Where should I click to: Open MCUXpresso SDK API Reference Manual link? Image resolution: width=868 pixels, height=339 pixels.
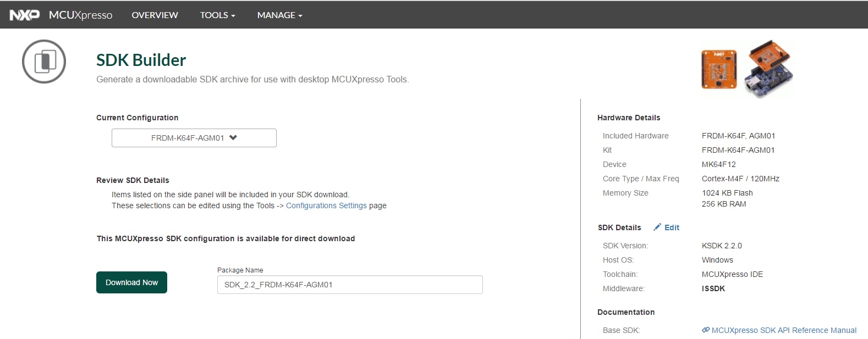tap(784, 330)
